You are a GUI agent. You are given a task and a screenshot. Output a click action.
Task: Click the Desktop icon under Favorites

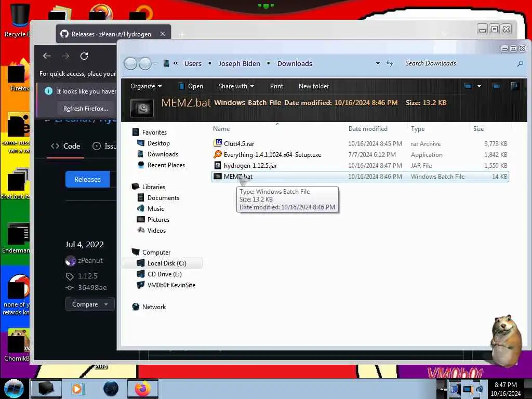click(x=140, y=143)
